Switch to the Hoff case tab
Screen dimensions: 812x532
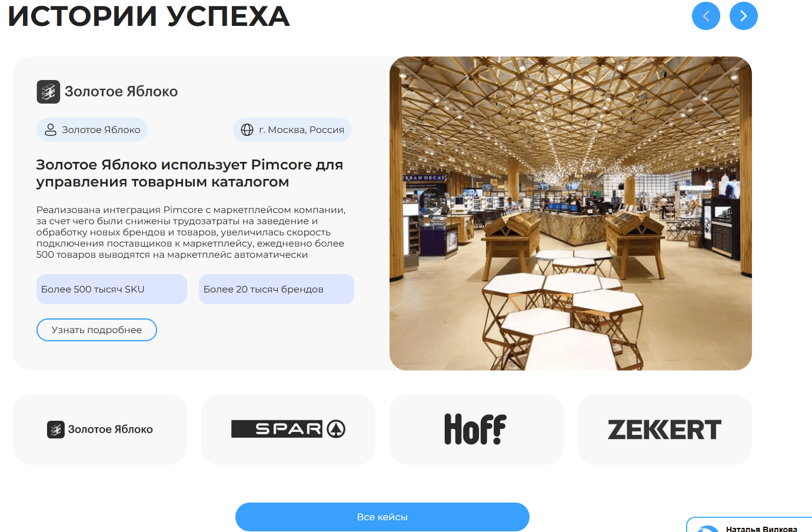pyautogui.click(x=477, y=430)
